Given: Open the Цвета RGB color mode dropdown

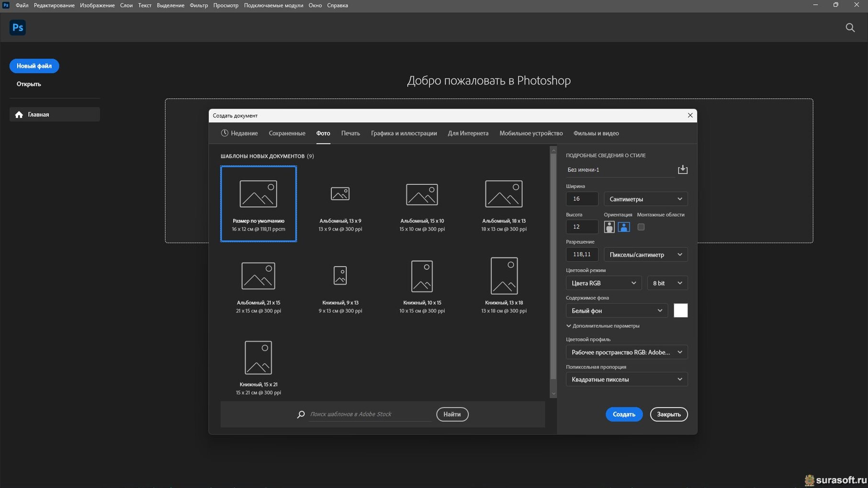Looking at the screenshot, I should (x=603, y=283).
